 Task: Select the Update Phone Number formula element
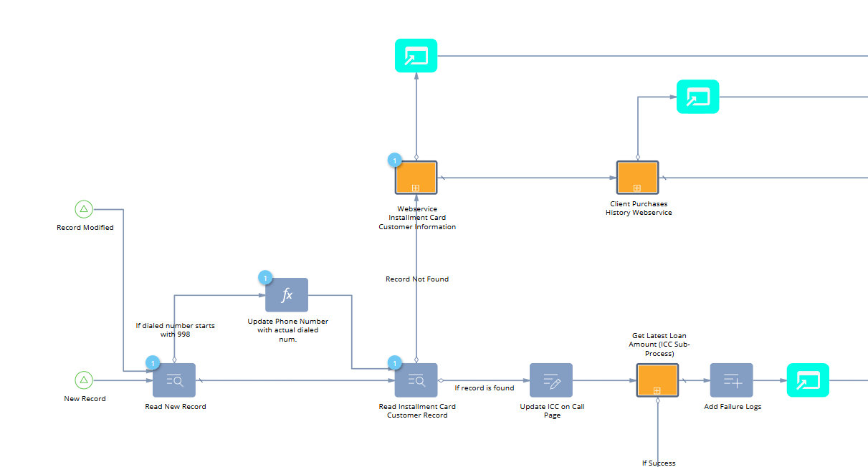click(287, 295)
